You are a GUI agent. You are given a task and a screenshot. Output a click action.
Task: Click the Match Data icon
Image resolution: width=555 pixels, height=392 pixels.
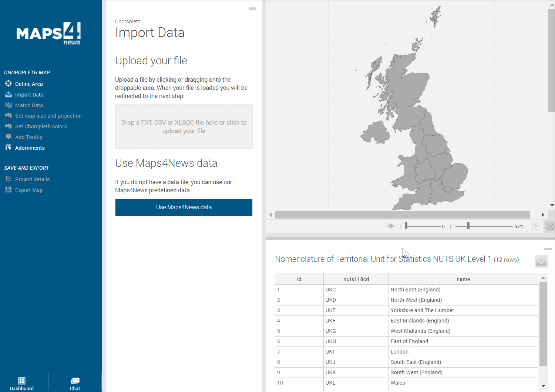coord(9,105)
